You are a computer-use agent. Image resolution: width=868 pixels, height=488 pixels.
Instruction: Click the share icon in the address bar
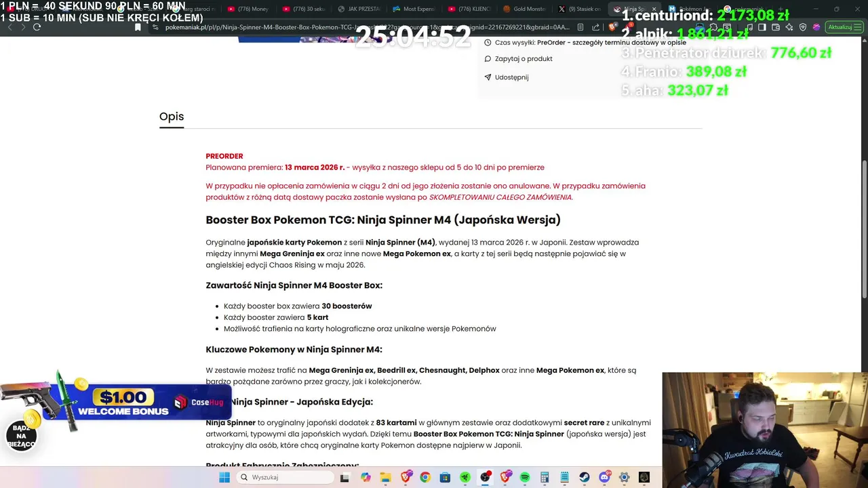pyautogui.click(x=595, y=27)
